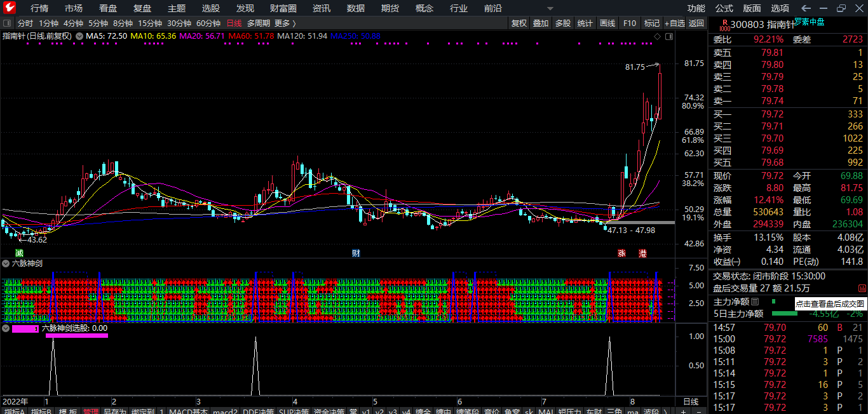Click the 画线 drawing tool button
The image size is (868, 414).
[607, 23]
